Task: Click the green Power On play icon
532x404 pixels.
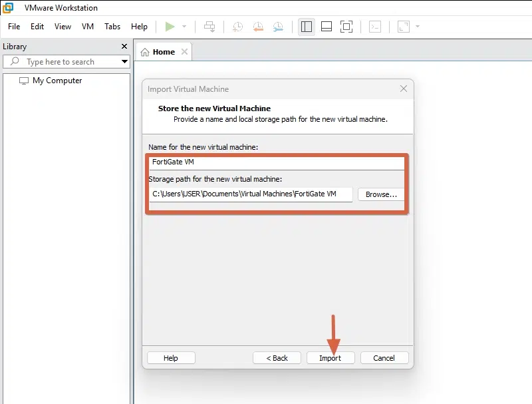Action: pyautogui.click(x=170, y=27)
